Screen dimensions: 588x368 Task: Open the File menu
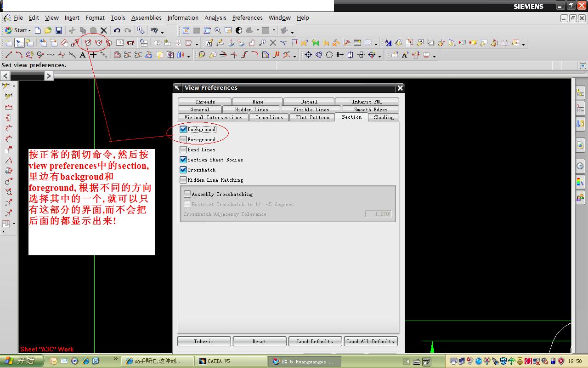tap(18, 18)
